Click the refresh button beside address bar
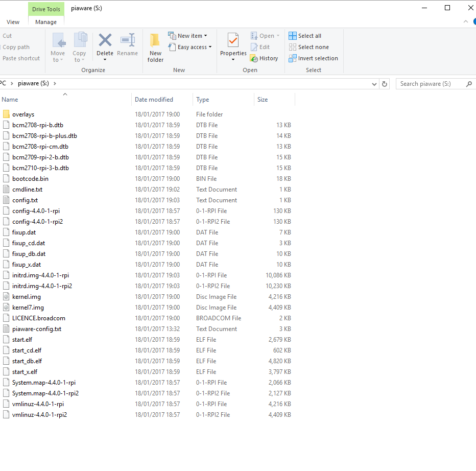This screenshot has width=476, height=471. point(385,84)
